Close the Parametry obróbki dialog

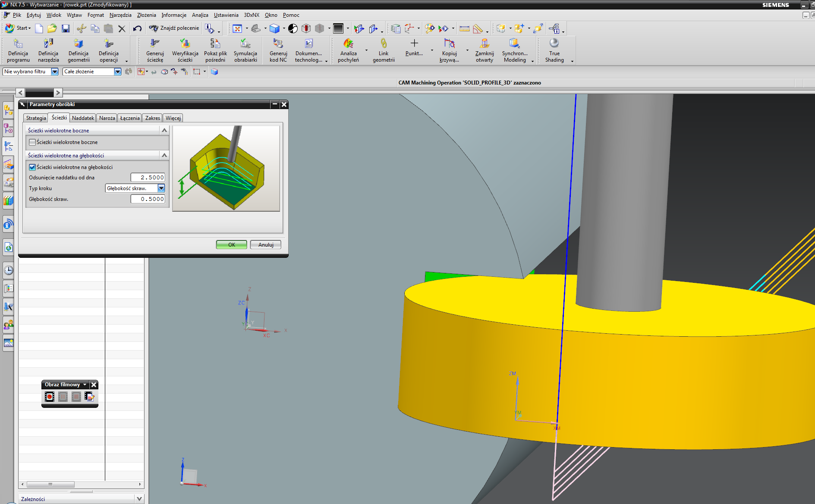pyautogui.click(x=284, y=104)
